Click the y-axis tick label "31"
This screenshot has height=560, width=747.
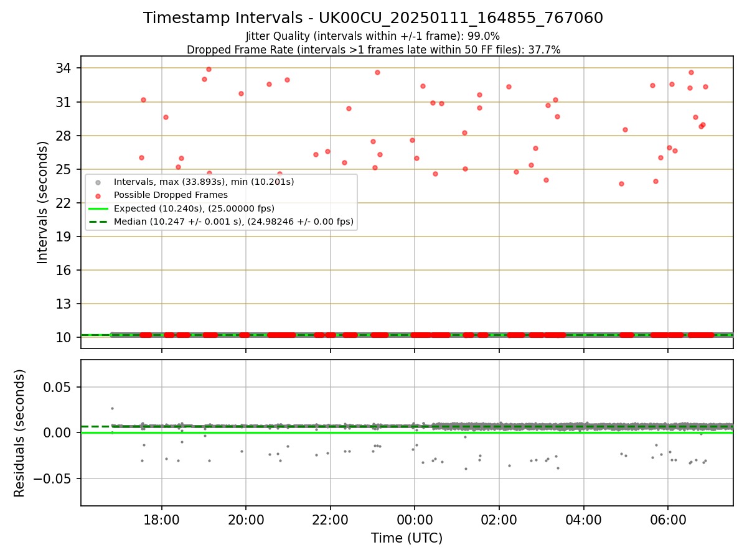click(x=65, y=102)
